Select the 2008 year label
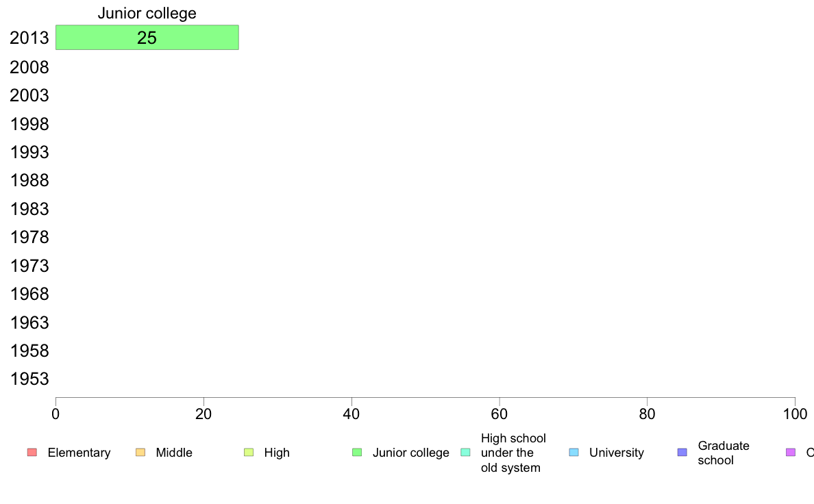This screenshot has height=504, width=814. pyautogui.click(x=29, y=68)
